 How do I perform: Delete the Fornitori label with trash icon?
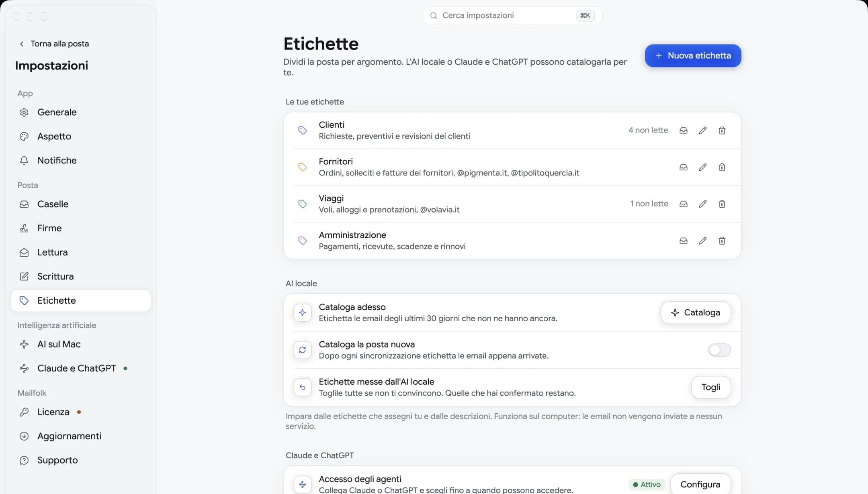coord(722,167)
